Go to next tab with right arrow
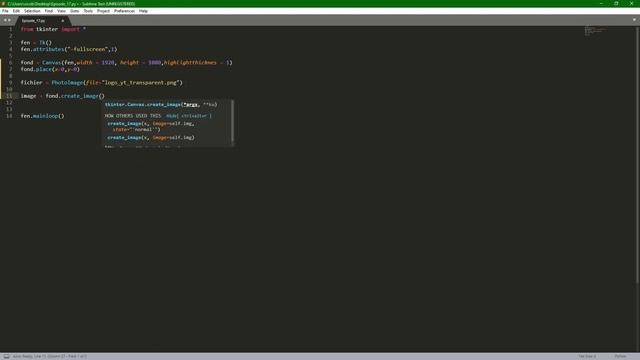 point(9,20)
